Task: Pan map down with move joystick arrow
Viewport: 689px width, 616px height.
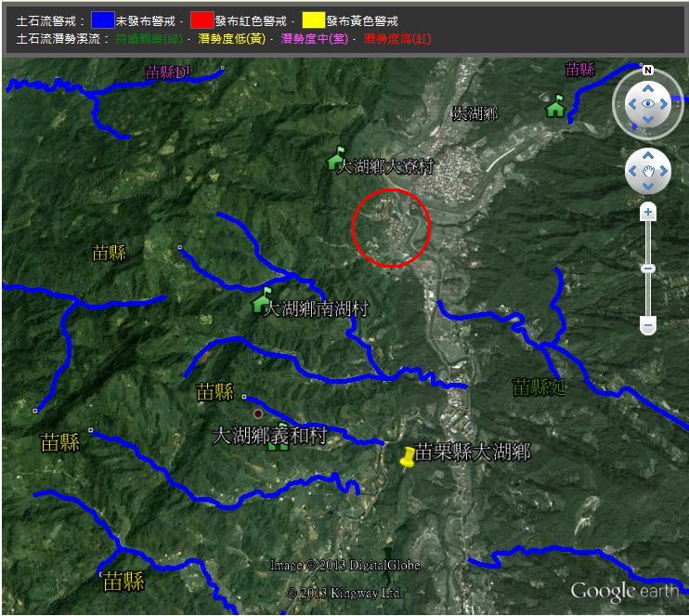Action: pyautogui.click(x=648, y=186)
